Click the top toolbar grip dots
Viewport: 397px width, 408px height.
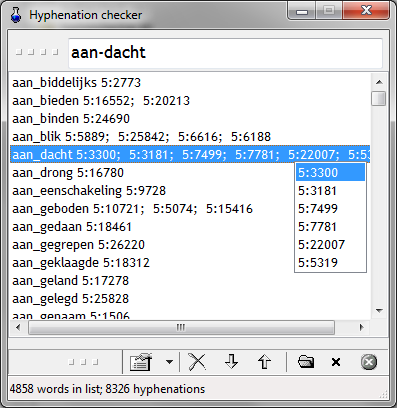37,52
